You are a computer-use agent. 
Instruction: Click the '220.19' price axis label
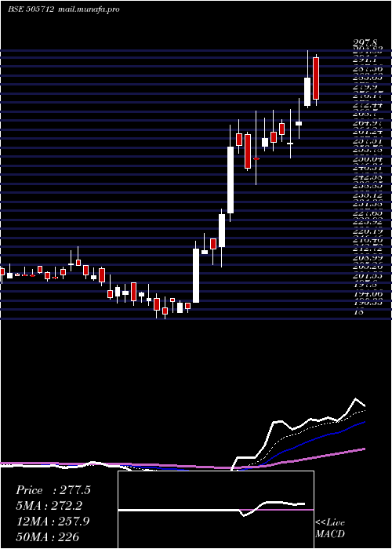(x=368, y=231)
